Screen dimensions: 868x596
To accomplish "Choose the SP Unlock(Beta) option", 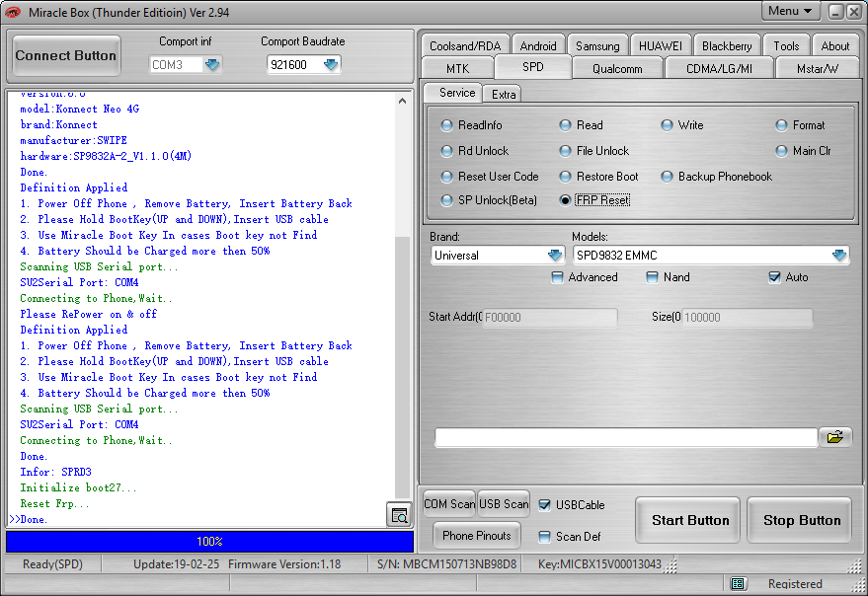I will click(x=490, y=200).
